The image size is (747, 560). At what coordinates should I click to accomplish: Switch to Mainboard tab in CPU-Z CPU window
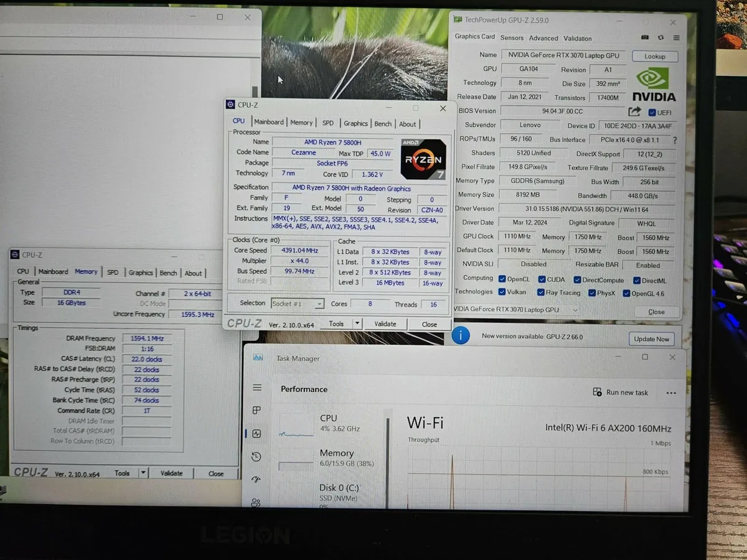point(269,122)
